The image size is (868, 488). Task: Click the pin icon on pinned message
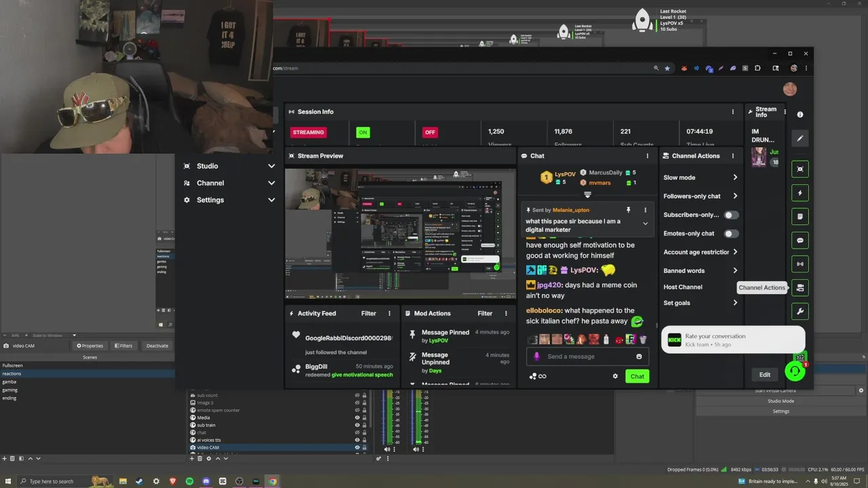point(629,210)
